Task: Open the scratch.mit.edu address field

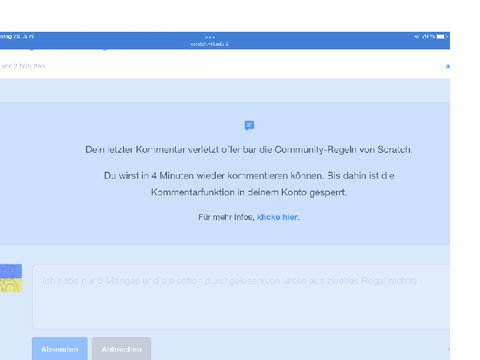Action: [x=210, y=44]
